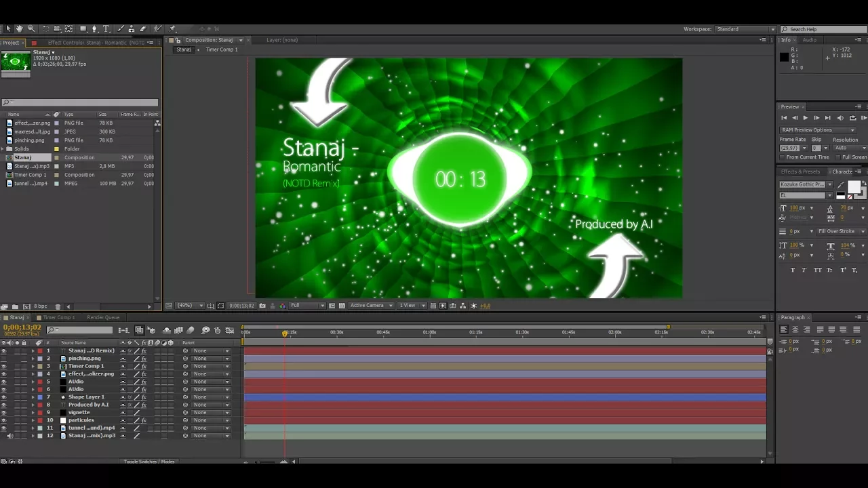Click the 8 bpc color depth button
The height and width of the screenshot is (488, 868).
pos(41,306)
